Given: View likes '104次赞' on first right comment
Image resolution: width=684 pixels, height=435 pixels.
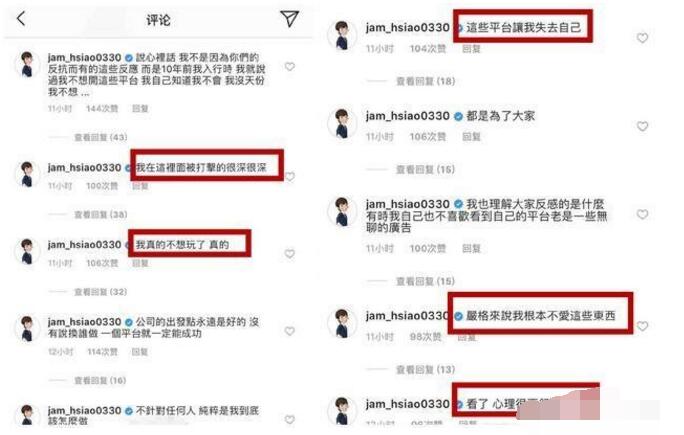Looking at the screenshot, I should tap(428, 49).
